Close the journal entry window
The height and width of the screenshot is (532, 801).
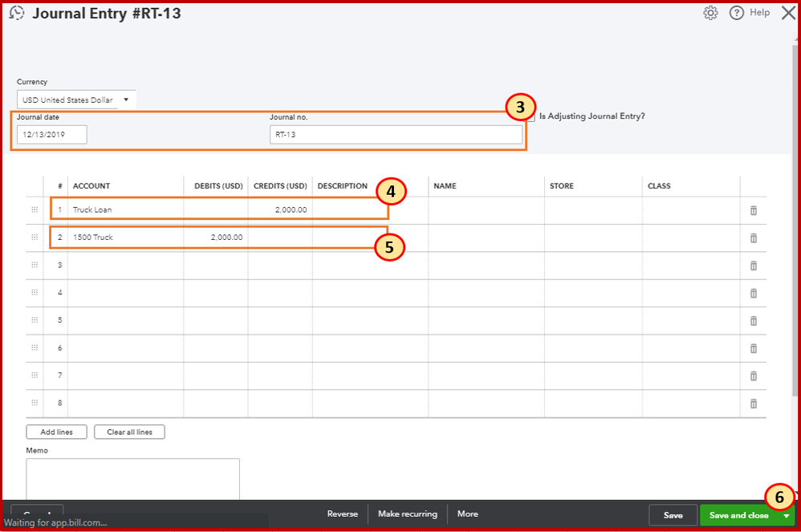tap(788, 13)
